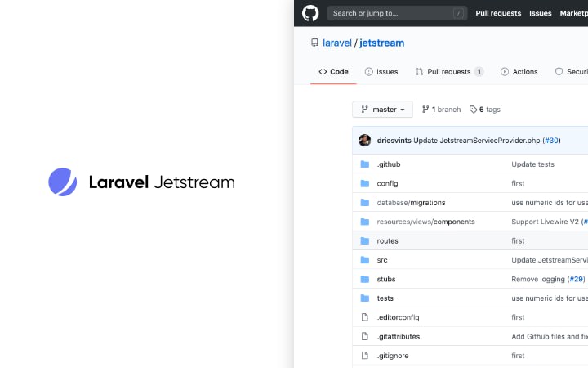The height and width of the screenshot is (368, 588).
Task: Click the Code tab angle-brackets icon
Action: click(323, 71)
